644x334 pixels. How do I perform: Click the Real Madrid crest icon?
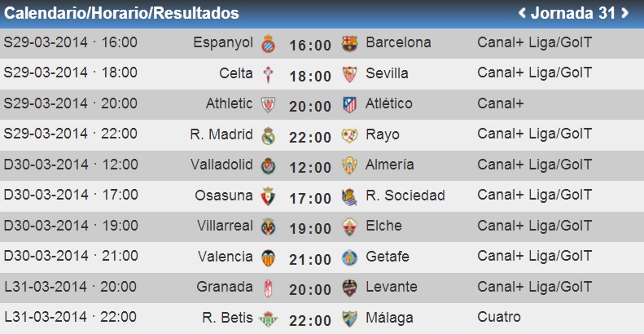pyautogui.click(x=268, y=135)
